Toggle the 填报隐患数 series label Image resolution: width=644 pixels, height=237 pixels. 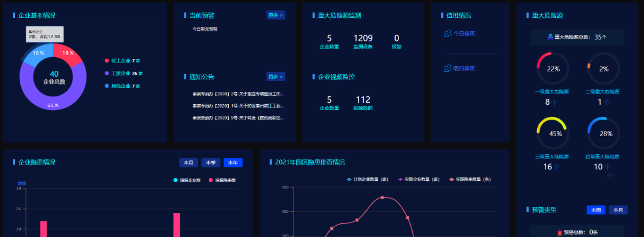point(225,181)
